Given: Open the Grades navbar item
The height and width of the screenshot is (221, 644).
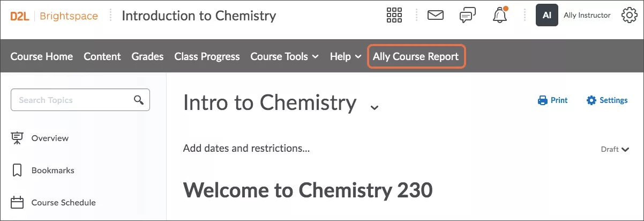Looking at the screenshot, I should coord(147,56).
